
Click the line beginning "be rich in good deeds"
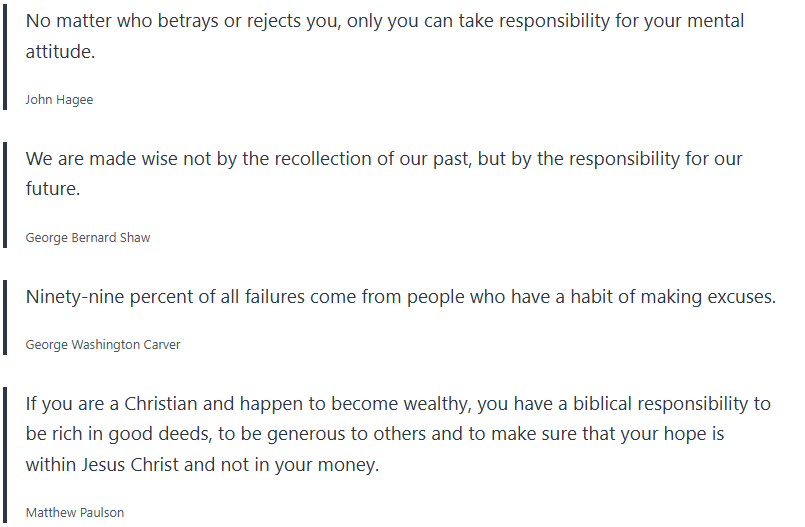pos(375,435)
